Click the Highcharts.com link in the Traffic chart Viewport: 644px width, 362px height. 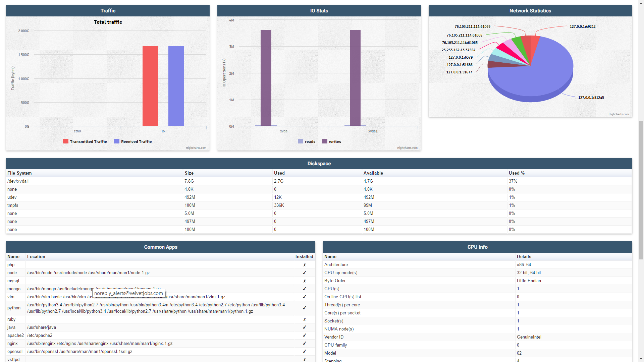tap(196, 148)
